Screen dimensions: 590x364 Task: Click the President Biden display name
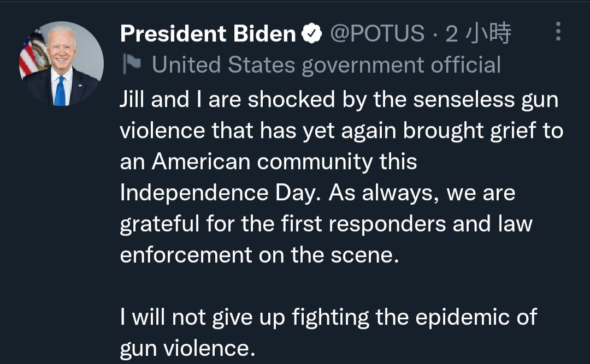(x=208, y=34)
